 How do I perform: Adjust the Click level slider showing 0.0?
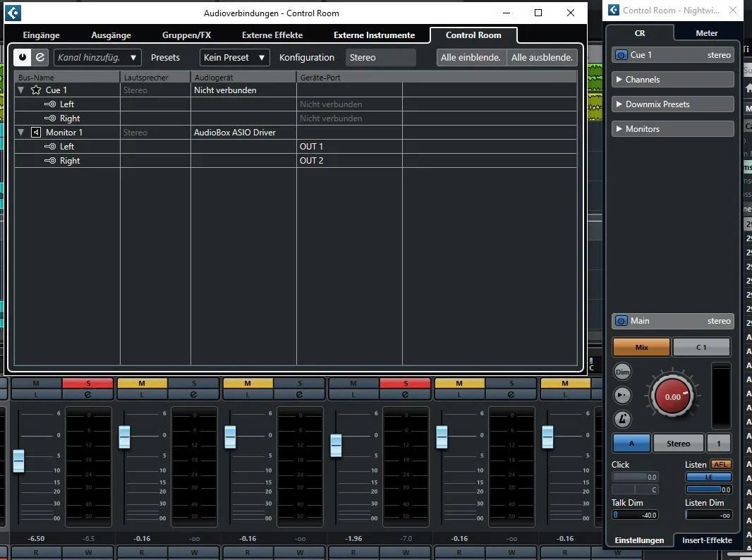[x=635, y=477]
